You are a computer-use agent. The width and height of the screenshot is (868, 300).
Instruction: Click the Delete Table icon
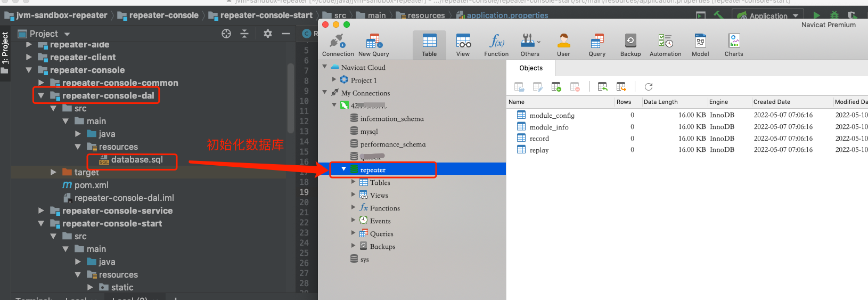point(575,87)
